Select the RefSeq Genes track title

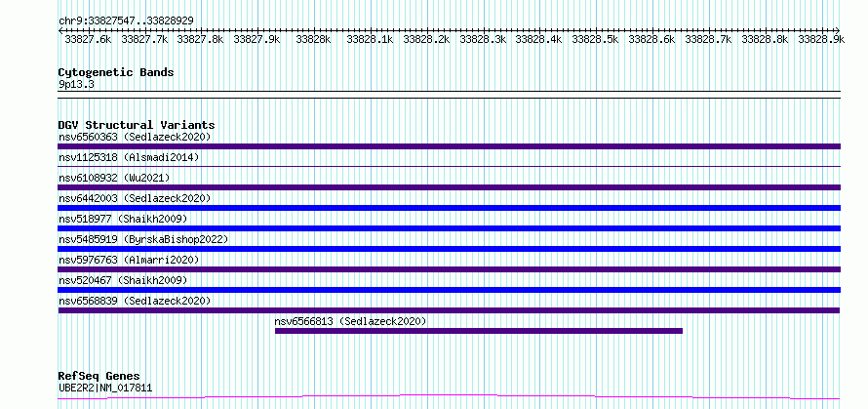point(99,377)
